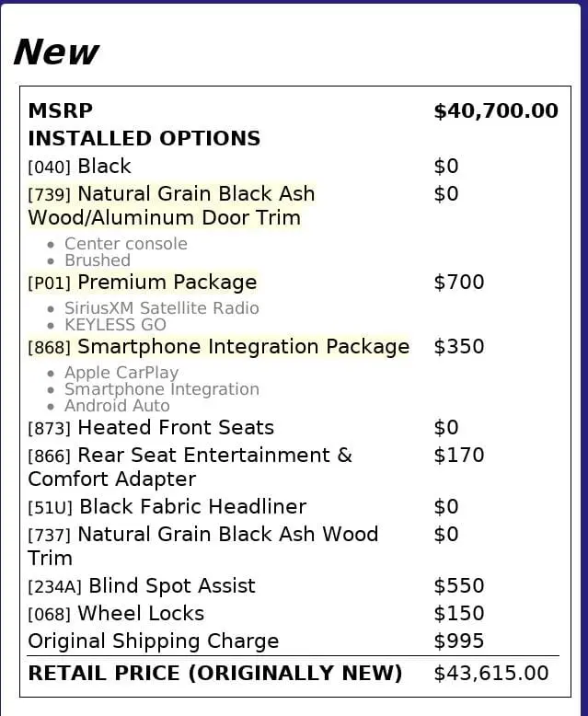Click the Premium Package option

[x=167, y=283]
